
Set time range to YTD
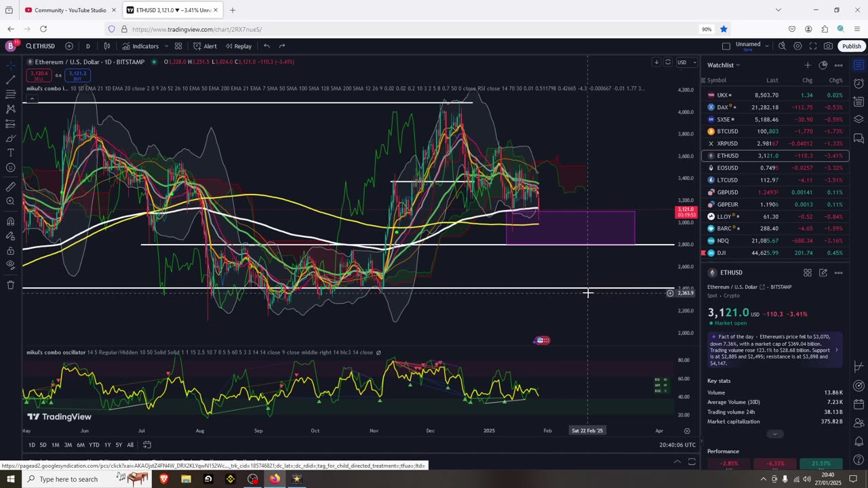pos(94,445)
